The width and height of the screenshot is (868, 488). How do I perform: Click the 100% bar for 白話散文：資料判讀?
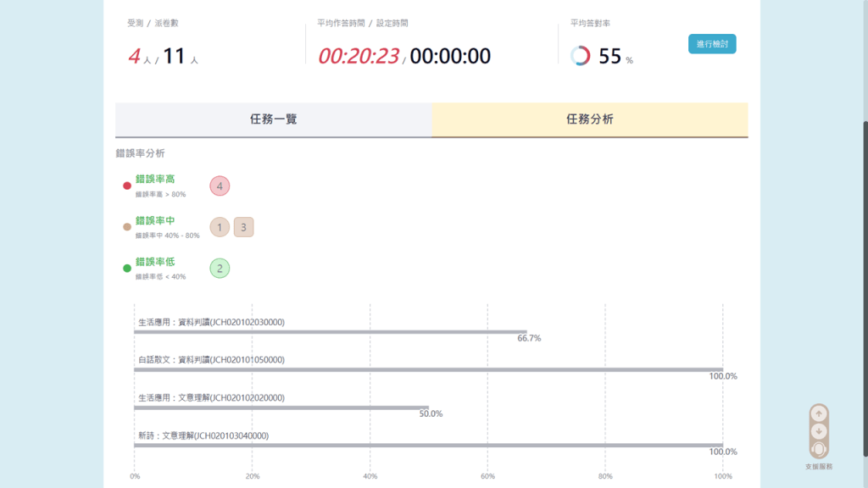(428, 369)
